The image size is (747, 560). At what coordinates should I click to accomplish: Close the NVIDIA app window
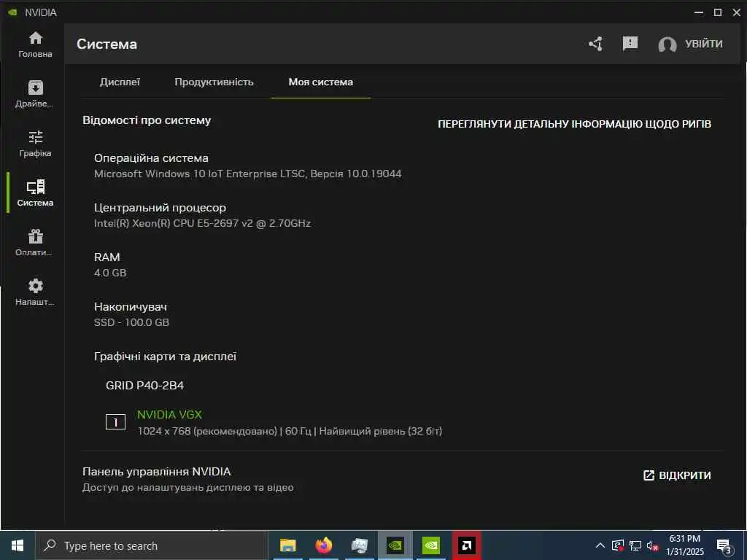(737, 12)
